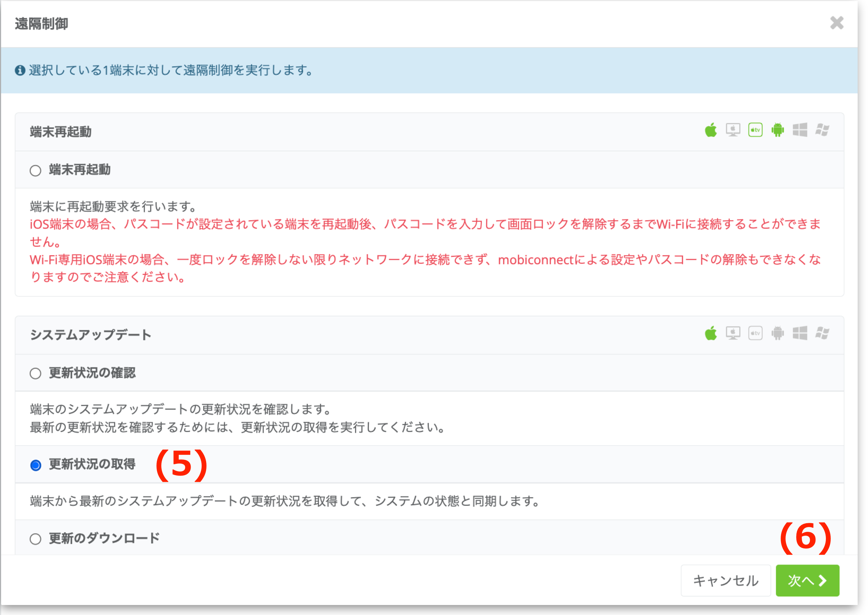Click the 端末再起動 section header text
The width and height of the screenshot is (868, 615).
(x=61, y=132)
